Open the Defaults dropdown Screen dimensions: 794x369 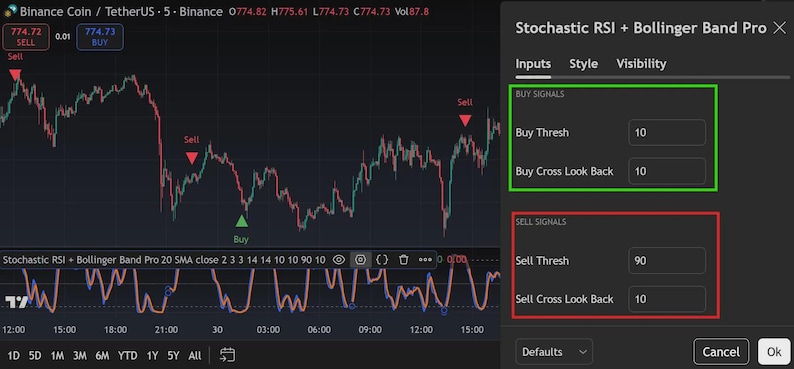click(554, 352)
